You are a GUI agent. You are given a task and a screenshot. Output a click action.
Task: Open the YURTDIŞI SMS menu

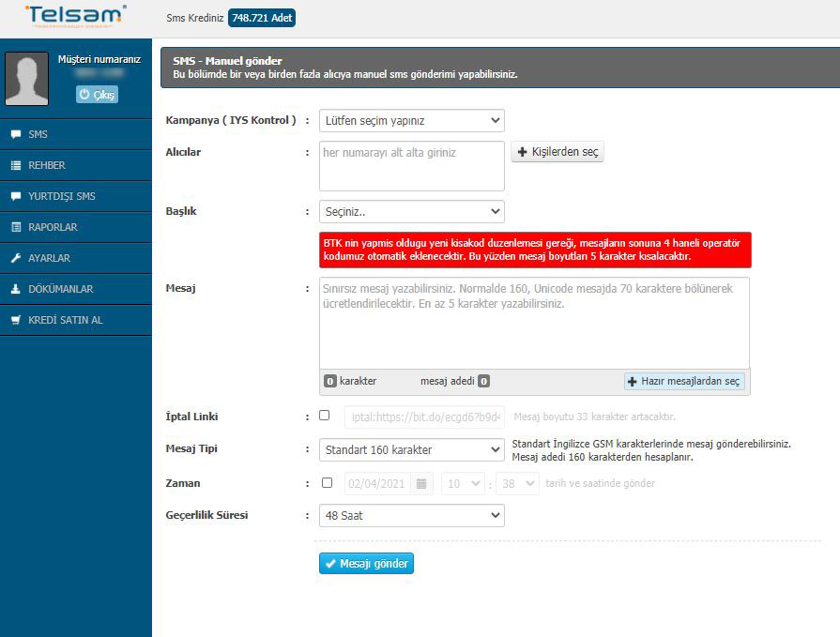76,196
